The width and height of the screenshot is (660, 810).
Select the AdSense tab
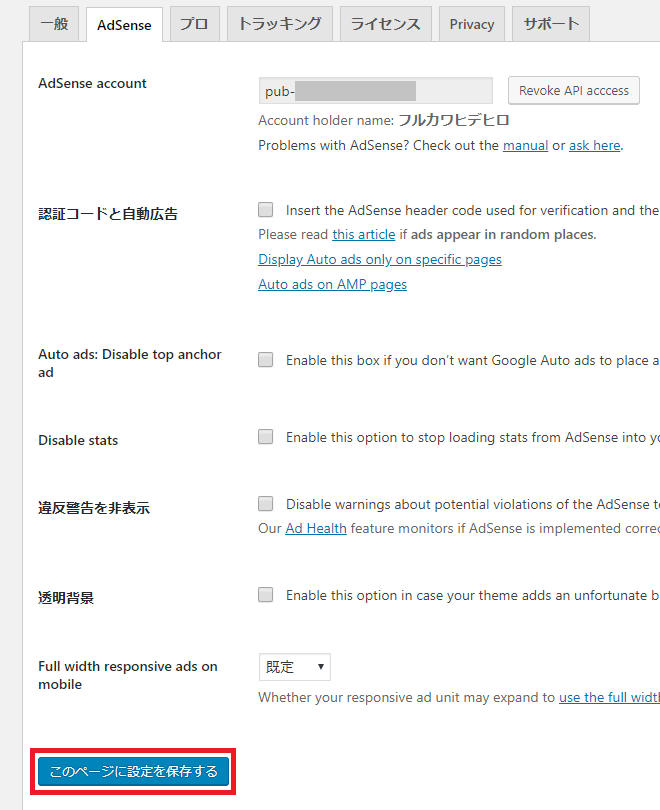(x=124, y=25)
